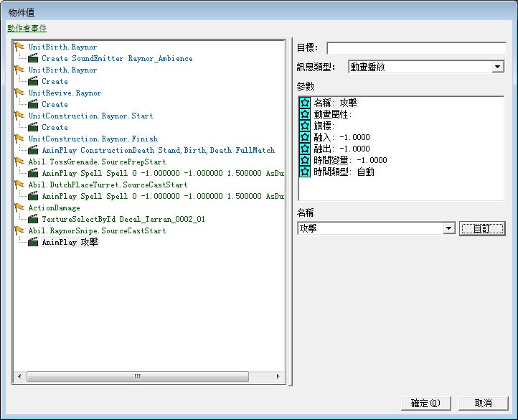The image size is (518, 420).
Task: Select Abil.TossGrenade.SourcePrepStart event
Action: [x=97, y=162]
